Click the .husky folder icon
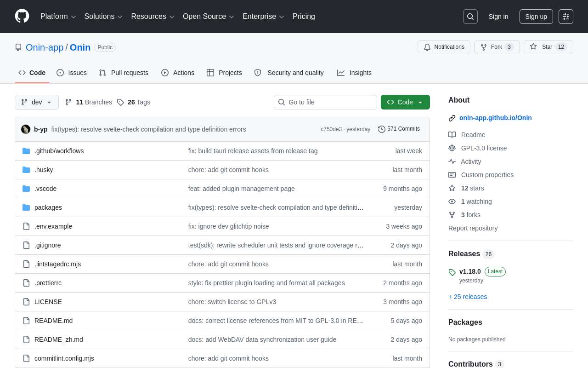Viewport: 588px width, 368px height. point(26,170)
